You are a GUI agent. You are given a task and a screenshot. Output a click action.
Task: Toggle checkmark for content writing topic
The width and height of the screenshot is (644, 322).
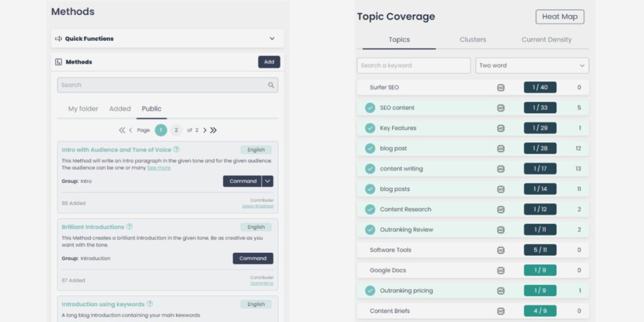tap(370, 169)
